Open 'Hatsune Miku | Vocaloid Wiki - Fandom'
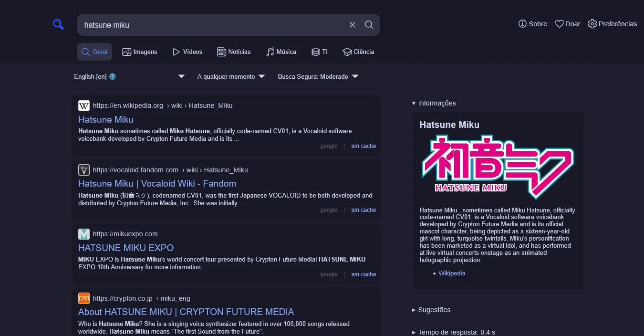The width and height of the screenshot is (644, 336). [x=157, y=183]
